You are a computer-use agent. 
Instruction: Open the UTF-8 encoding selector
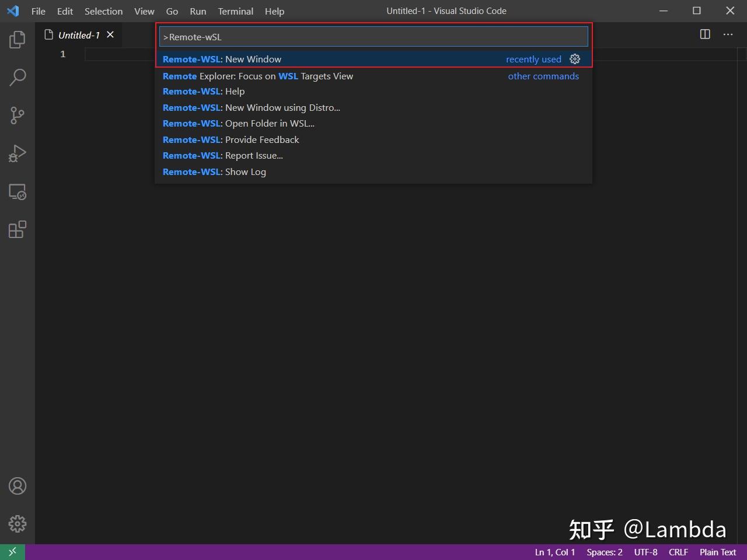click(645, 552)
